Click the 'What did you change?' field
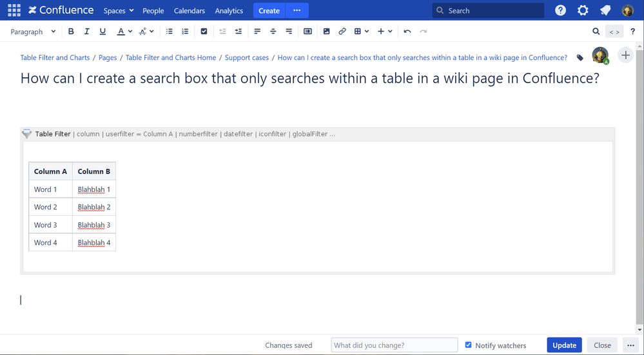This screenshot has height=355, width=644. tap(395, 345)
